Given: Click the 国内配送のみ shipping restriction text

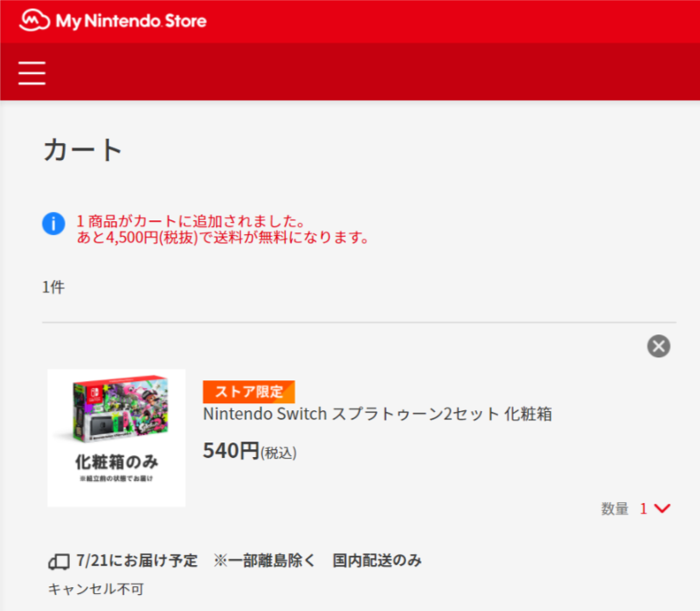Looking at the screenshot, I should coord(377,561).
